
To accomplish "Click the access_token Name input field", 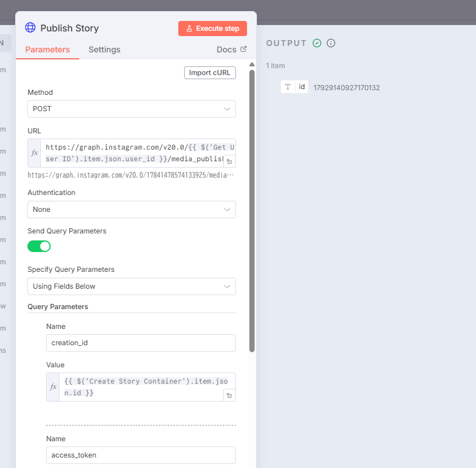I will click(x=140, y=455).
